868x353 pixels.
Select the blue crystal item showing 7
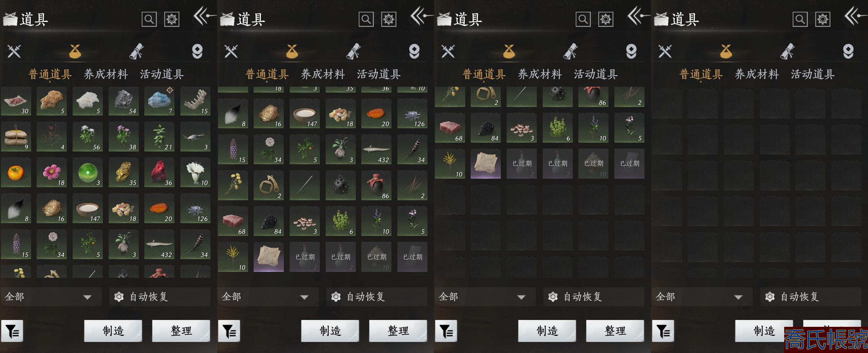(x=159, y=101)
